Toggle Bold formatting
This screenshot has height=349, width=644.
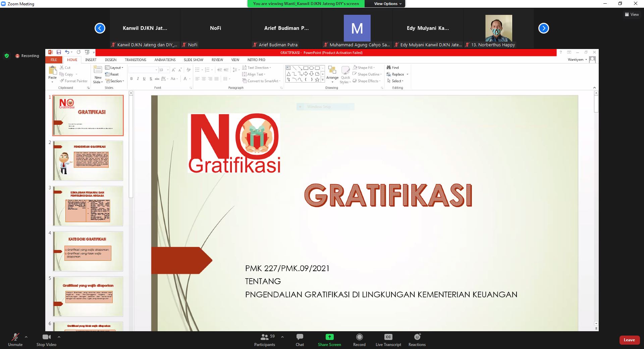(x=131, y=79)
